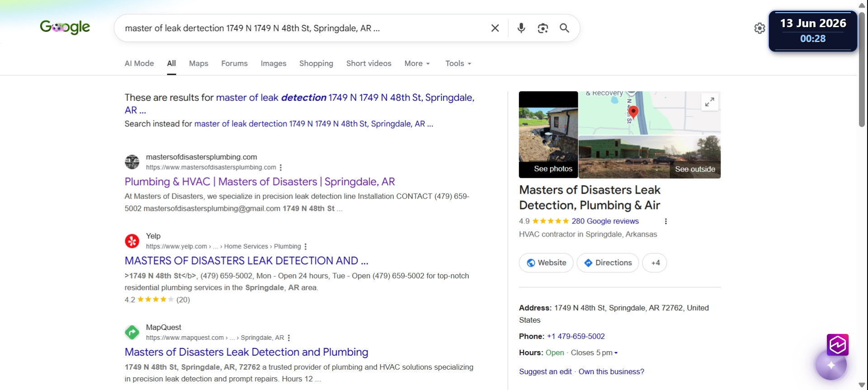
Task: Click the mastersofdisastersplumbing.com site favicon
Action: 132,162
